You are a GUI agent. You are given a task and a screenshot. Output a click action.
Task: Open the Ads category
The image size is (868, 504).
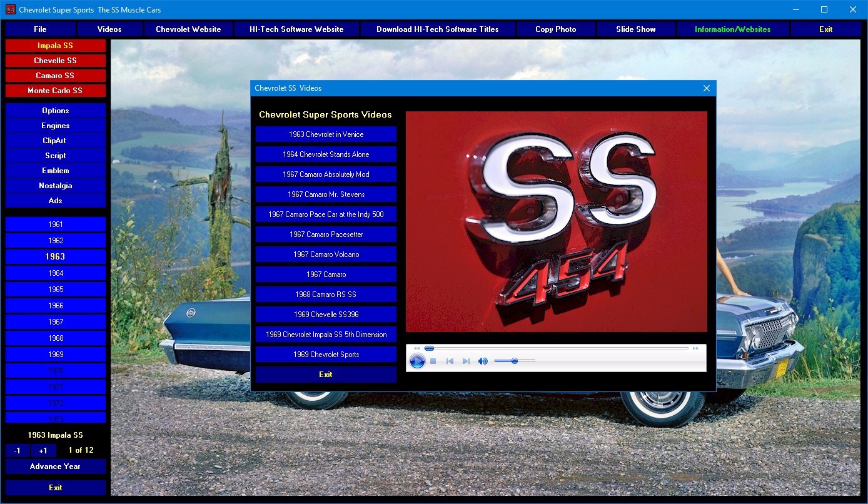click(x=56, y=201)
